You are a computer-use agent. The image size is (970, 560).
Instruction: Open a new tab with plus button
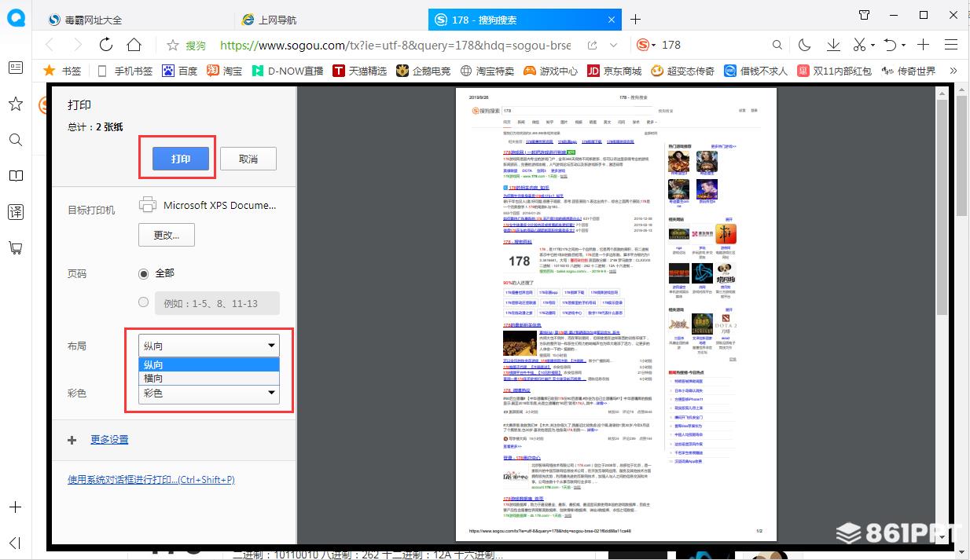[x=636, y=20]
